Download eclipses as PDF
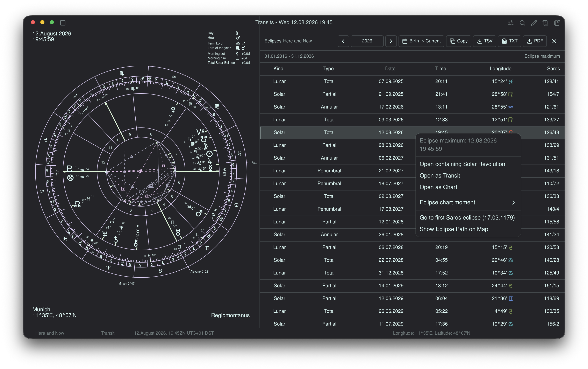 point(535,41)
